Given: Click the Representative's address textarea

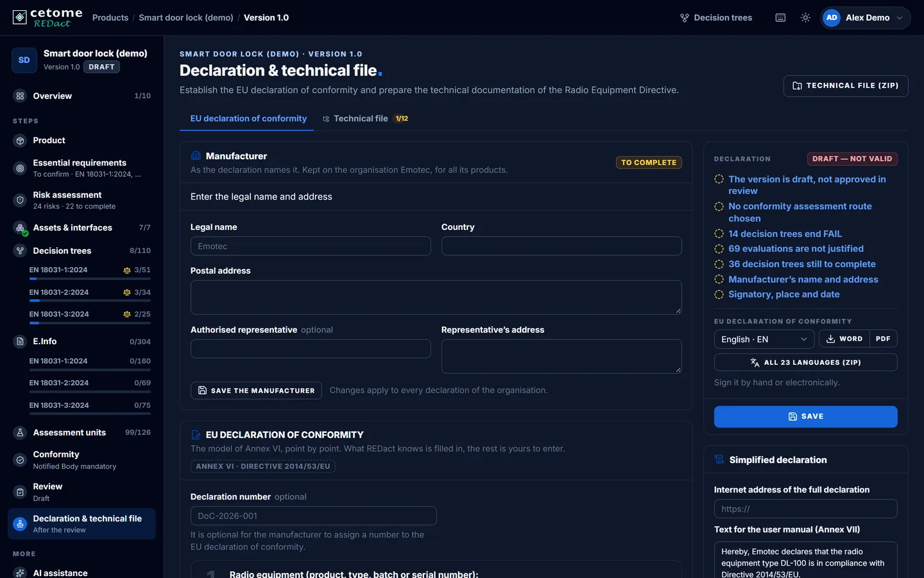Looking at the screenshot, I should [561, 356].
